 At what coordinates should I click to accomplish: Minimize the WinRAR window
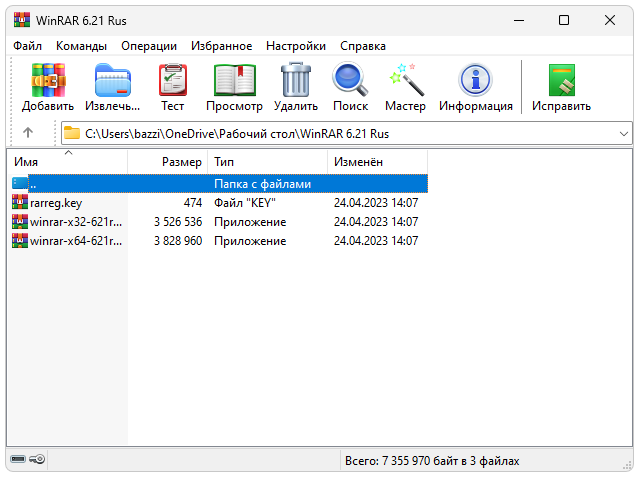pyautogui.click(x=519, y=20)
